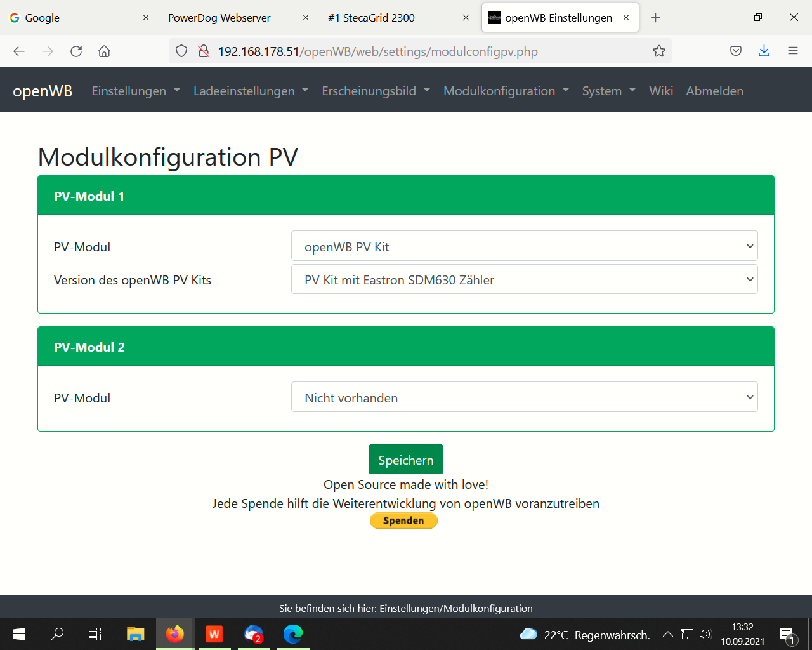This screenshot has height=650, width=812.
Task: Open Windows taskbar search
Action: (x=57, y=634)
